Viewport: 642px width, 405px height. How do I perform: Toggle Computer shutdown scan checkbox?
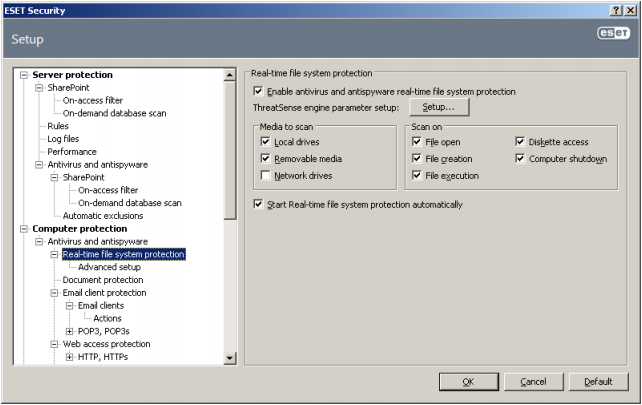(520, 158)
